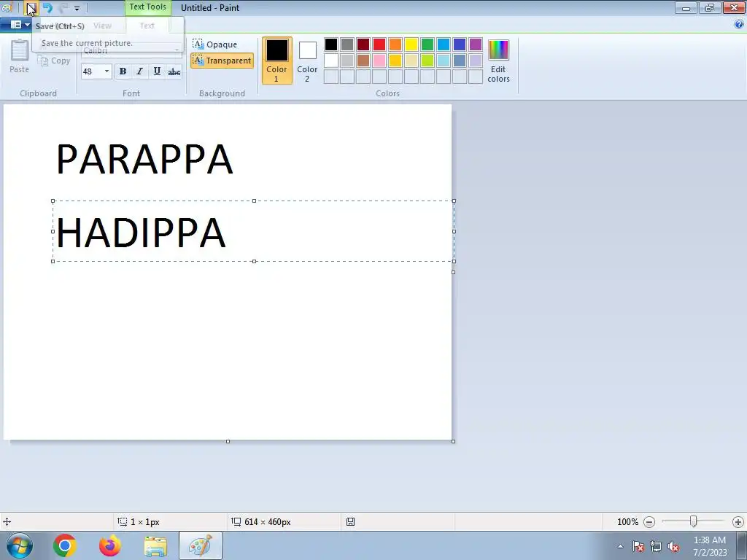
Task: Pick the lime color swatch
Action: [x=427, y=61]
